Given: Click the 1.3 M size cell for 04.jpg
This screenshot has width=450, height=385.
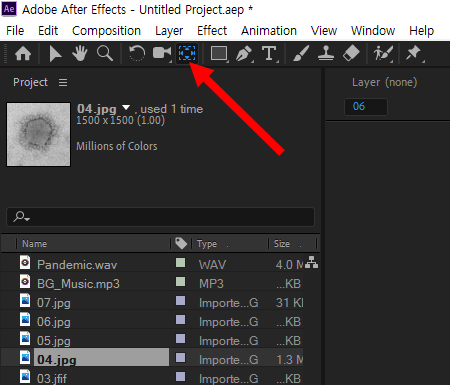Looking at the screenshot, I should (290, 360).
